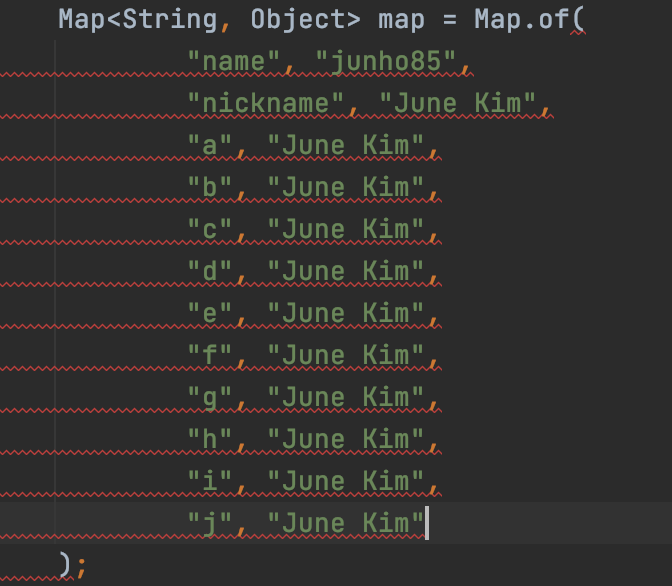This screenshot has width=672, height=586.
Task: Click "June Kim" value on the "j" line
Action: tap(346, 523)
